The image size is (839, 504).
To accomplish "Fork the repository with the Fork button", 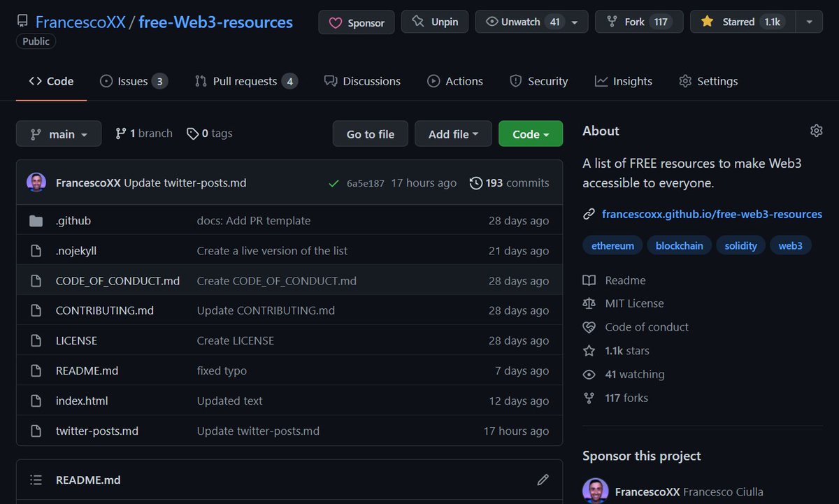I will pos(638,22).
